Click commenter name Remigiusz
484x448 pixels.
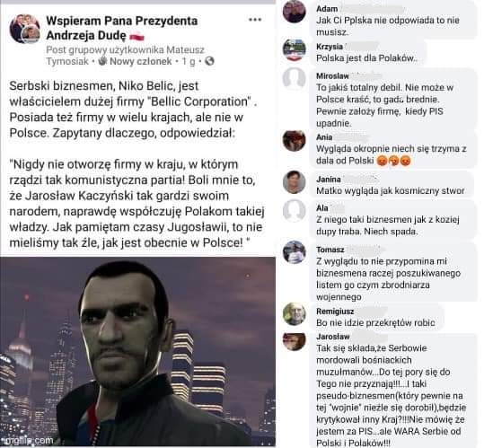(x=335, y=312)
